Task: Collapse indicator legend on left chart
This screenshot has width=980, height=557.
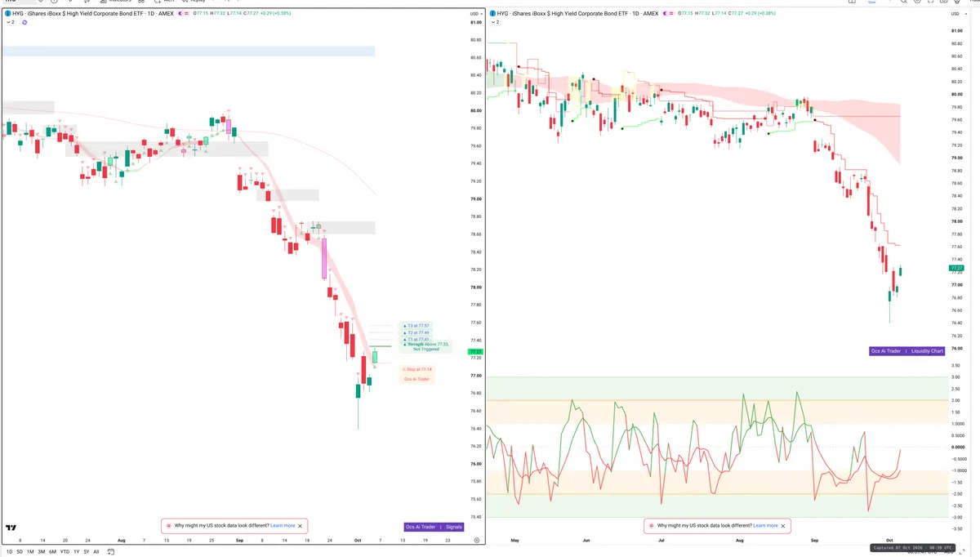Action: 11,22
